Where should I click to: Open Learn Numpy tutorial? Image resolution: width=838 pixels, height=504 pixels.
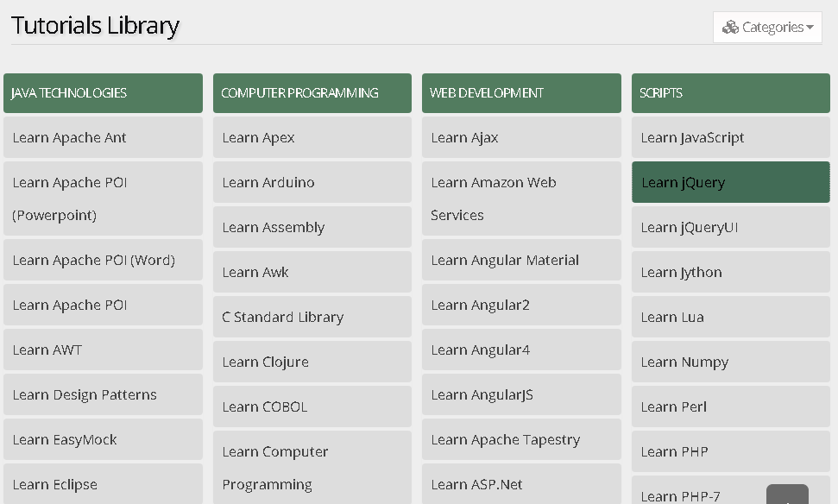(731, 362)
